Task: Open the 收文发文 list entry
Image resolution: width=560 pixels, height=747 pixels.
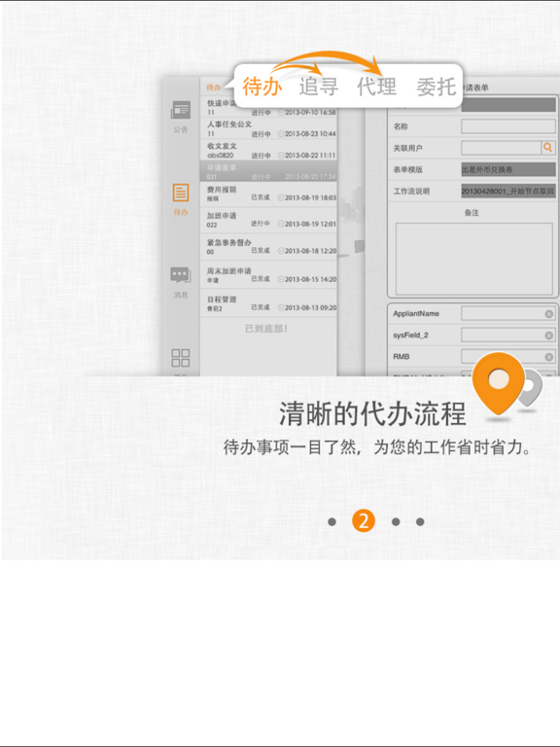Action: tap(268, 150)
